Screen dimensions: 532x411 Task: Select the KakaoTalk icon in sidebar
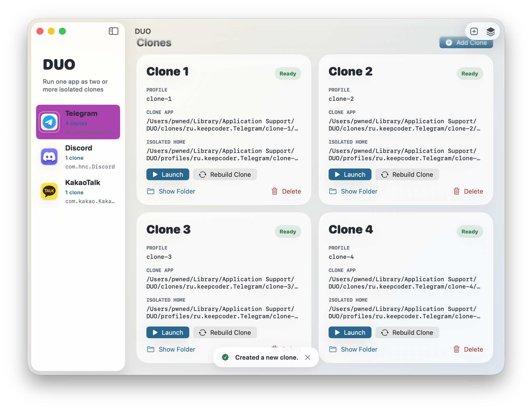pos(49,191)
